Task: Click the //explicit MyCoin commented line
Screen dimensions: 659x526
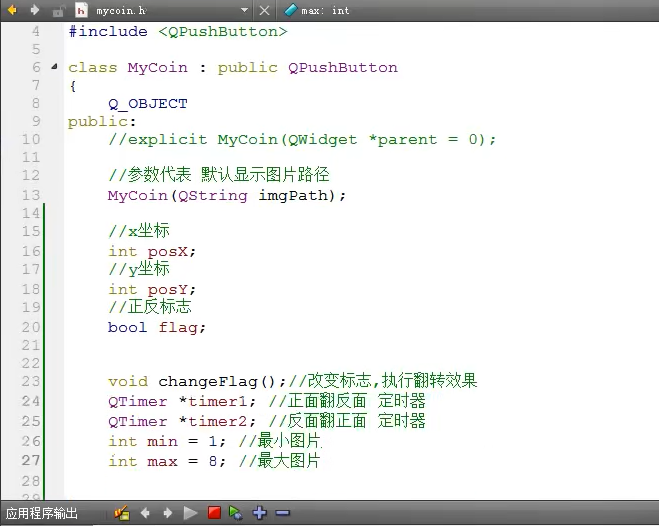Action: (302, 139)
